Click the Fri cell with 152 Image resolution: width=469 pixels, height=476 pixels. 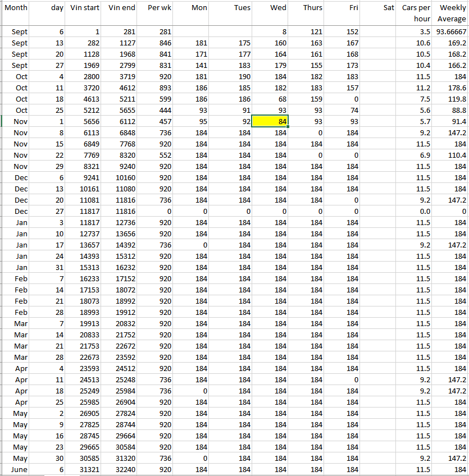coord(343,32)
